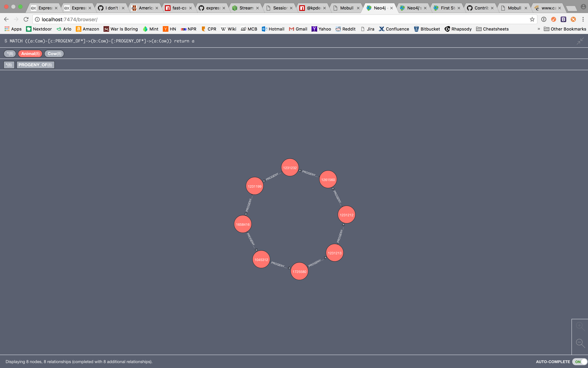This screenshot has height=368, width=588.
Task: Switch to the Neo4j's browser tab
Action: 414,8
